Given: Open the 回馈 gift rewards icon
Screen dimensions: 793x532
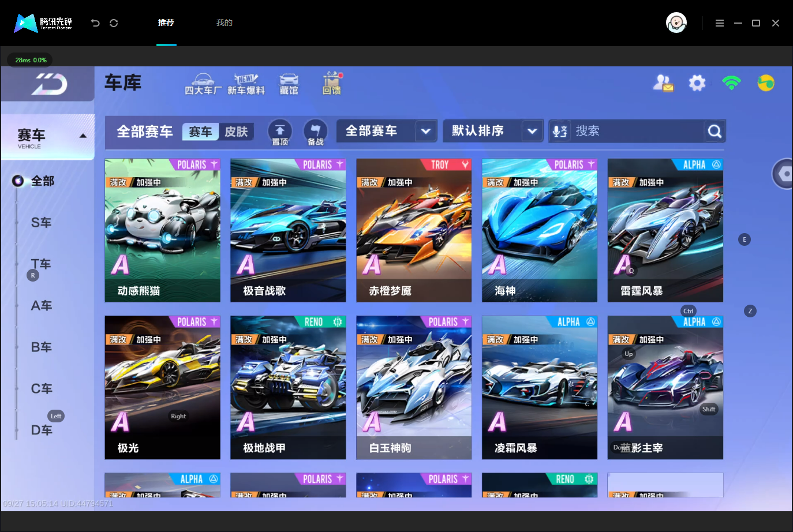Looking at the screenshot, I should (332, 84).
